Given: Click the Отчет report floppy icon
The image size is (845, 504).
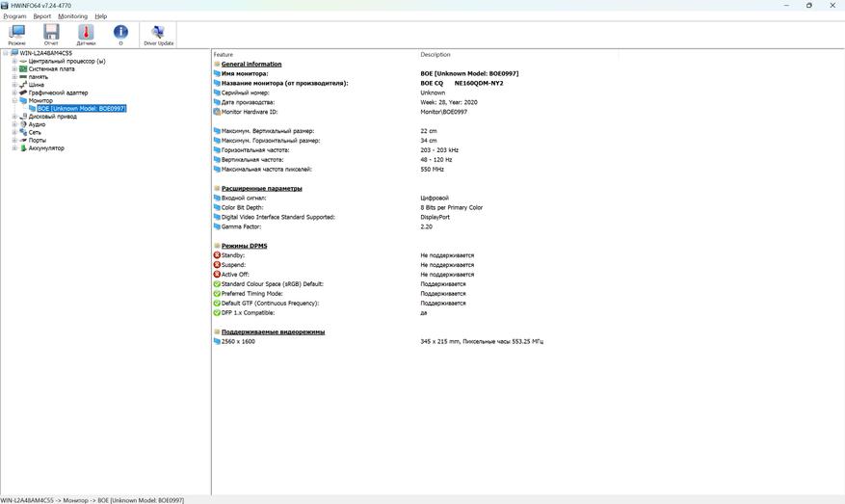Looking at the screenshot, I should 51,35.
